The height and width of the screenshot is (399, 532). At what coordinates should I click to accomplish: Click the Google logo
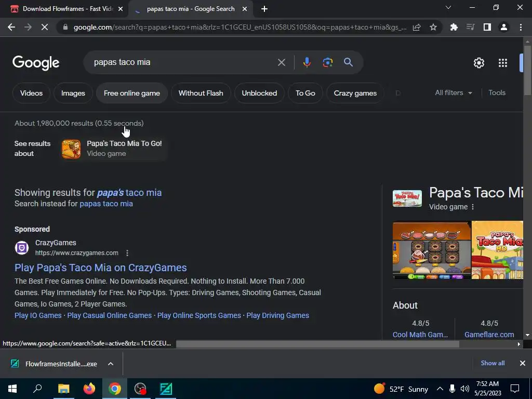pyautogui.click(x=36, y=63)
